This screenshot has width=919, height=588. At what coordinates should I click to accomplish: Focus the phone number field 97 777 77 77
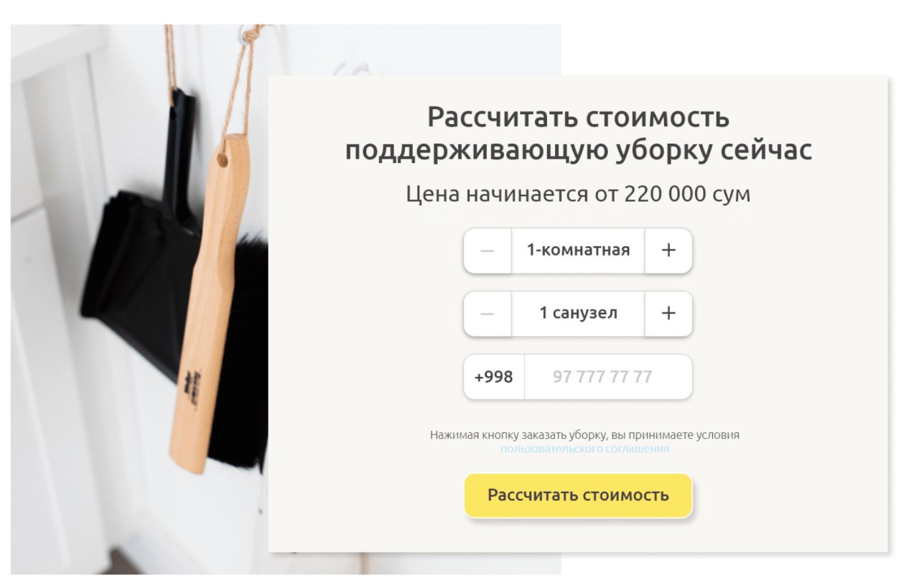tap(608, 377)
